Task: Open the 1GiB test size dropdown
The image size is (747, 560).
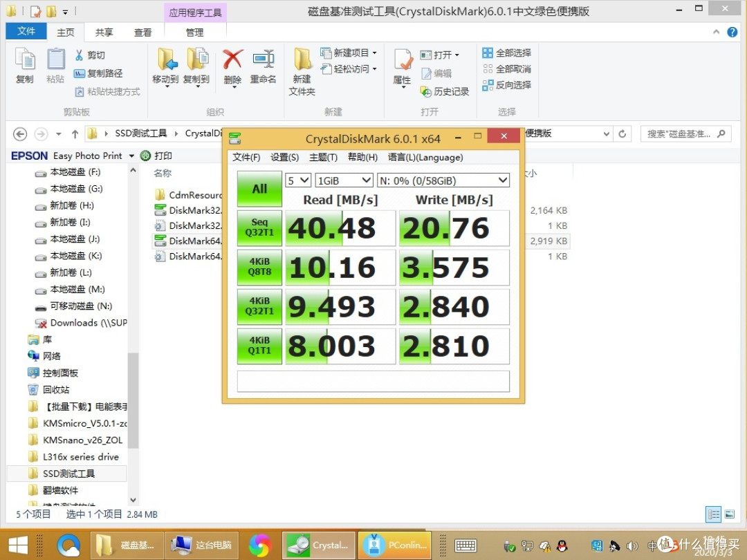Action: 344,180
